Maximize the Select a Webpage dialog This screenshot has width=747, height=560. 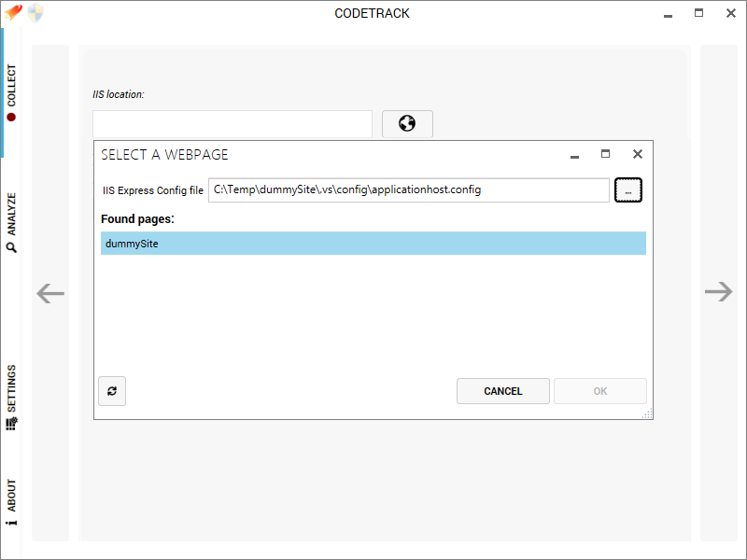click(x=605, y=154)
